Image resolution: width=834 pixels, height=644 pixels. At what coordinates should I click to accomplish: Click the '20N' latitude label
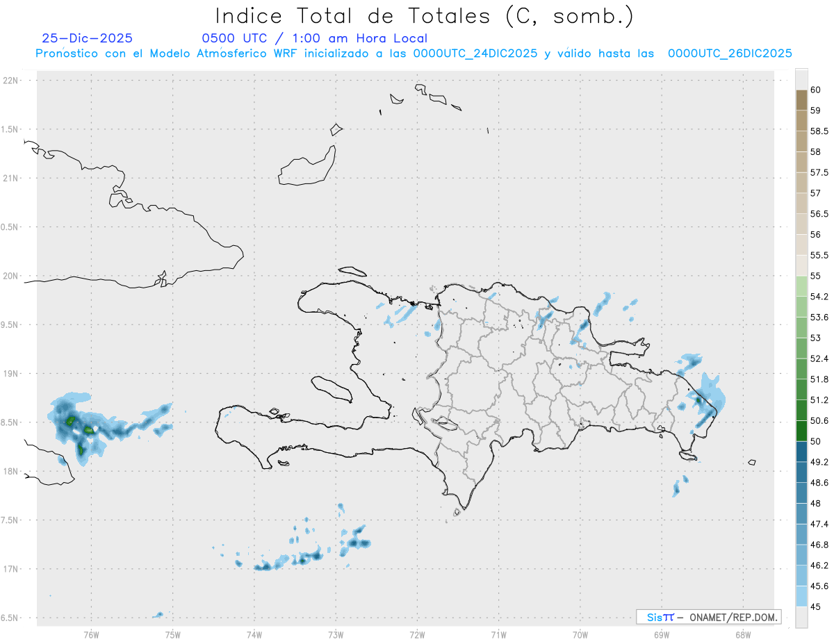point(12,276)
